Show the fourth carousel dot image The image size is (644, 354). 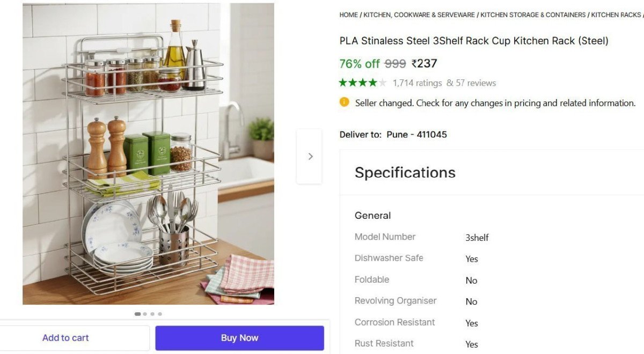point(160,314)
